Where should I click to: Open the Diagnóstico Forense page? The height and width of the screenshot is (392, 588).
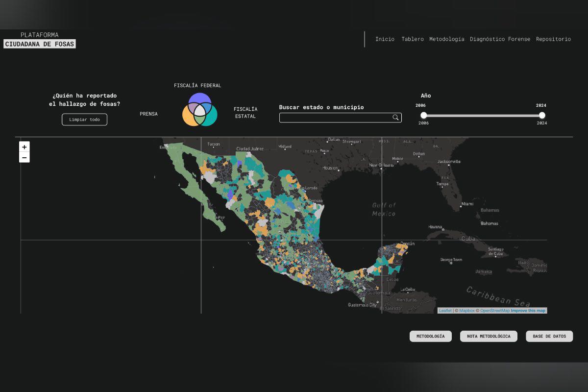tap(500, 39)
